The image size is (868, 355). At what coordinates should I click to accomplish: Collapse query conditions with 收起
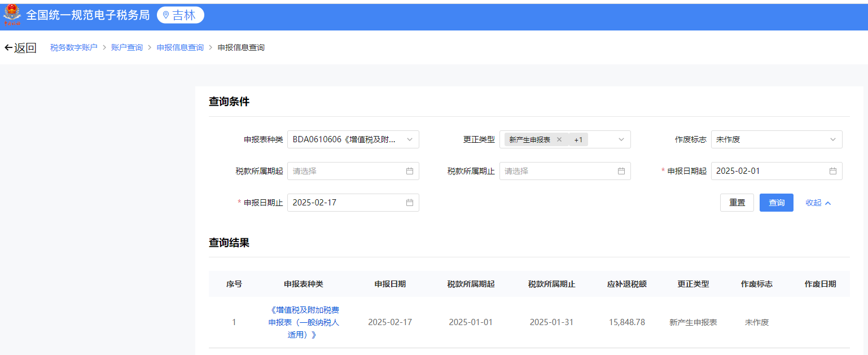click(x=818, y=203)
